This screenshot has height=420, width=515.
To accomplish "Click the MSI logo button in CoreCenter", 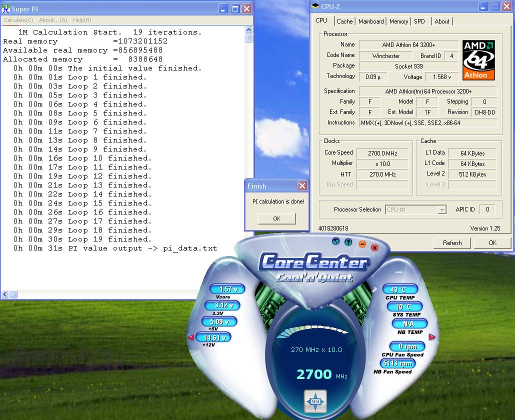I will tap(315, 401).
